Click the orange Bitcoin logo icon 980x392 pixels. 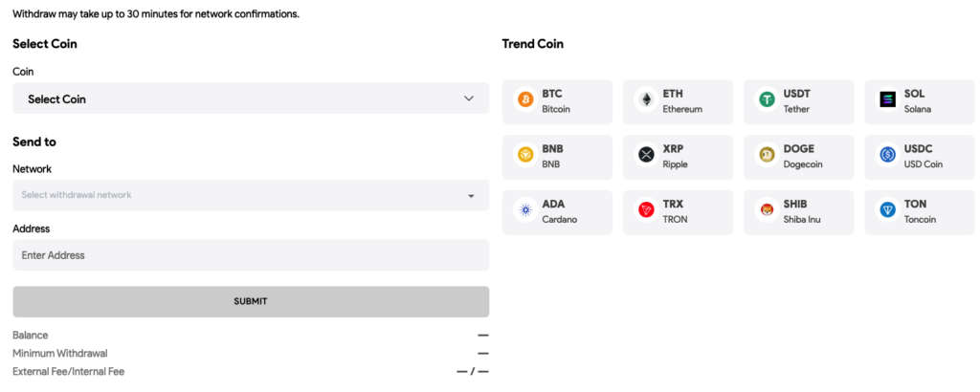pyautogui.click(x=524, y=99)
